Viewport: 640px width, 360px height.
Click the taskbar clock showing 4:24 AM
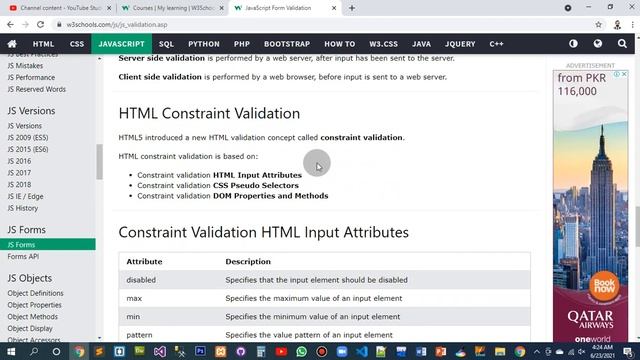[x=602, y=351]
